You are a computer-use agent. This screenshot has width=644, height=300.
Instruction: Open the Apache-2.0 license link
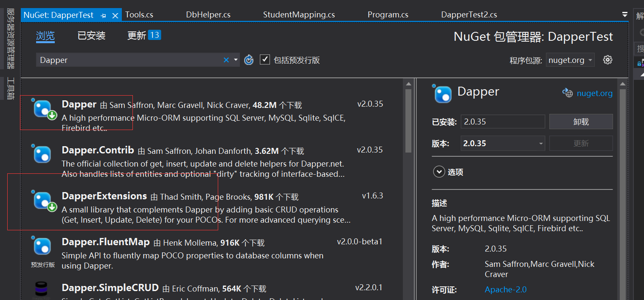(x=506, y=289)
